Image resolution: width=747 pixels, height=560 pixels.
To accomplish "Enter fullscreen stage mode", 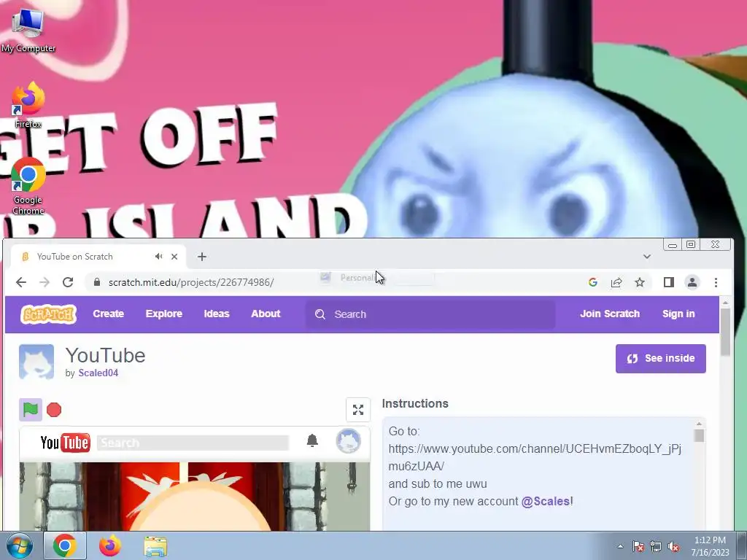I will (358, 410).
